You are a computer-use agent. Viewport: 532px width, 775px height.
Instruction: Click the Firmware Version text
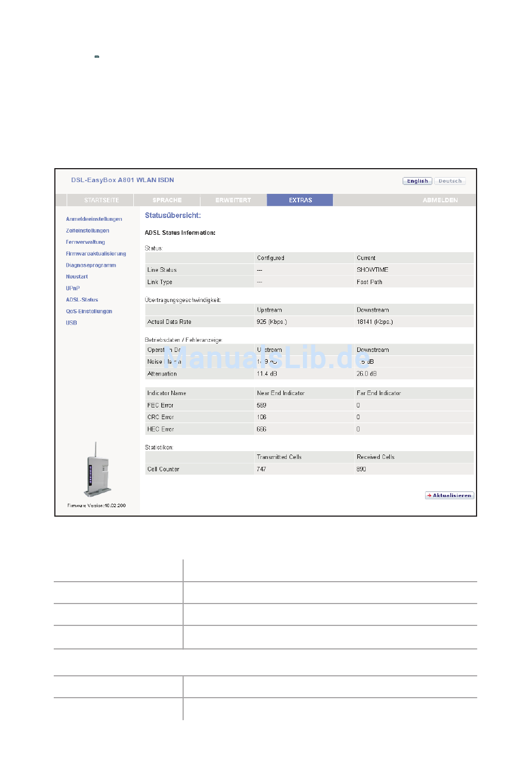(x=96, y=505)
